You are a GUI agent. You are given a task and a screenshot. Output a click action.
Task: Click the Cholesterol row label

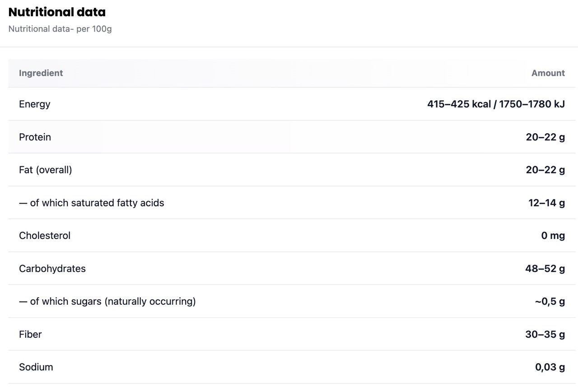(45, 236)
